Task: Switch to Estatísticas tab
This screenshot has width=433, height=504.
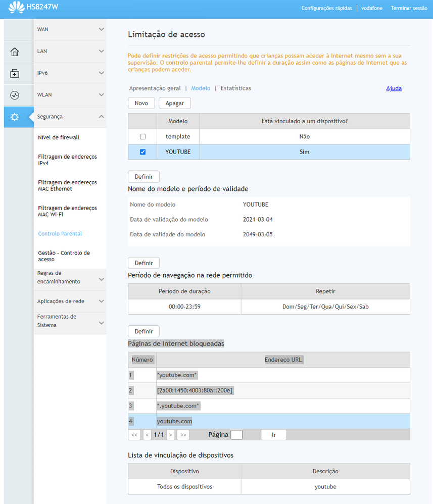Action: [235, 88]
